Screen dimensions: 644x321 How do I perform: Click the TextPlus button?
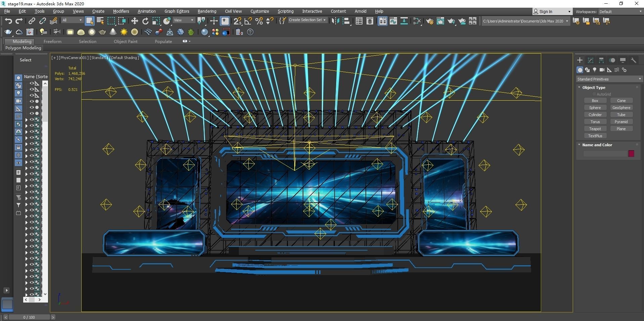click(x=595, y=136)
